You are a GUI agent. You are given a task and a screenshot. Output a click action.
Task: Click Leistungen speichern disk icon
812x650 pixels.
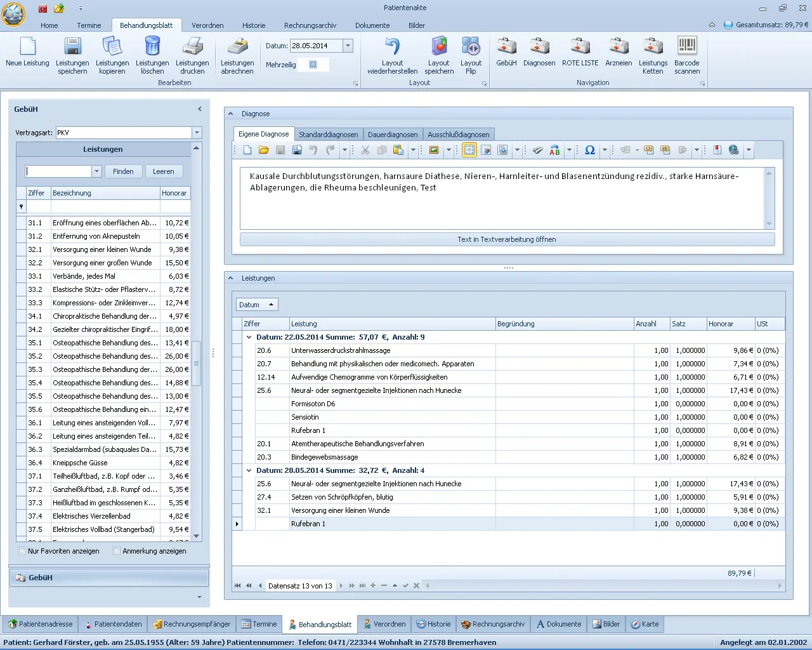(72, 47)
